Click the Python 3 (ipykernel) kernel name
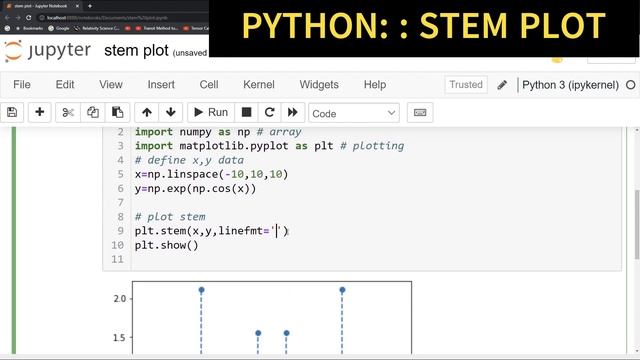The height and width of the screenshot is (360, 640). coord(570,85)
